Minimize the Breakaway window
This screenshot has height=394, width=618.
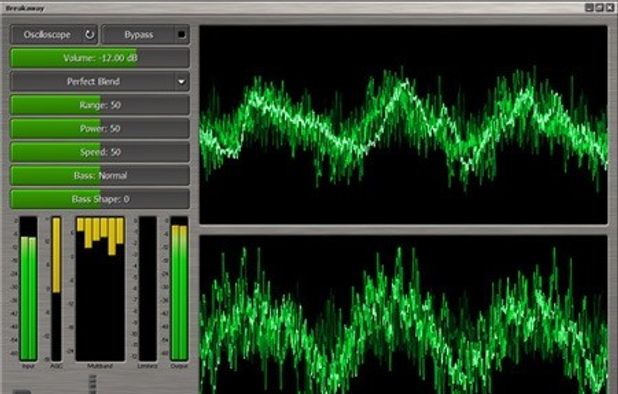pos(589,7)
